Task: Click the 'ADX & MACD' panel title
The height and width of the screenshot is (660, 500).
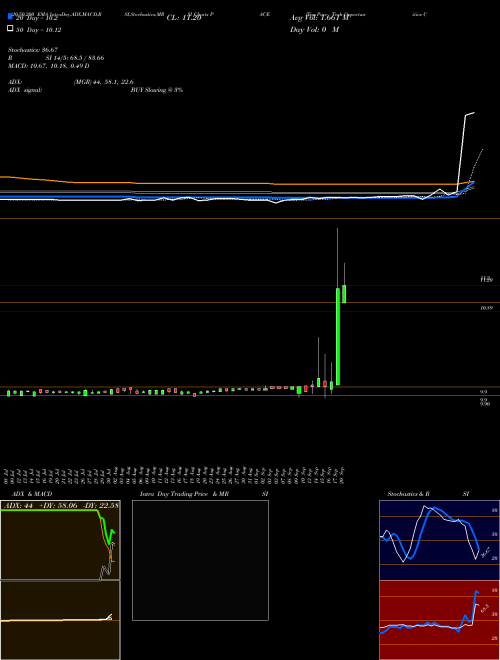Action: (x=32, y=494)
